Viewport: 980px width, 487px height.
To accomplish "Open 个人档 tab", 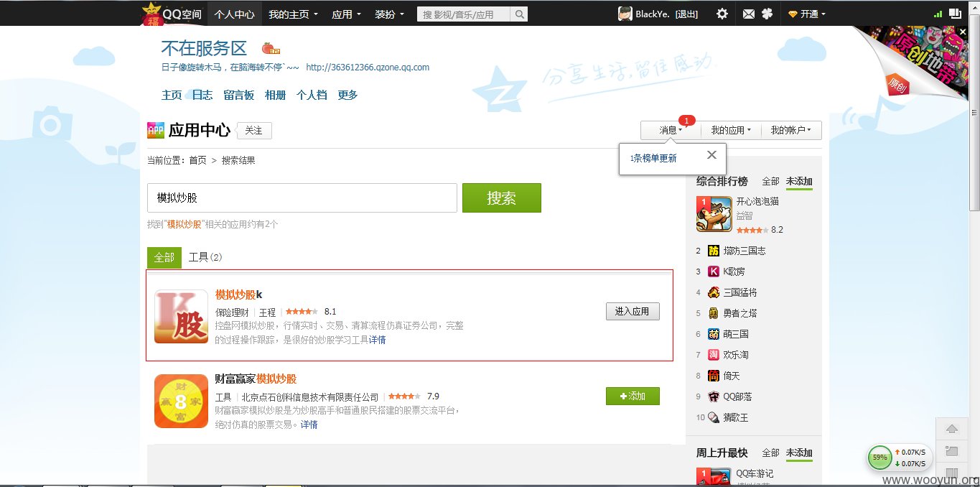I will (312, 95).
